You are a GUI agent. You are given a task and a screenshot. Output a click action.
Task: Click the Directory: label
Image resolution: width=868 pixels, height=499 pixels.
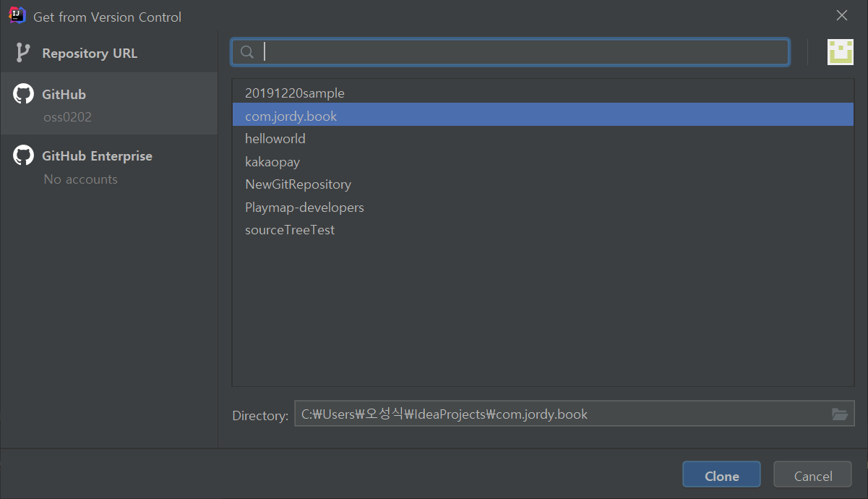(x=260, y=415)
